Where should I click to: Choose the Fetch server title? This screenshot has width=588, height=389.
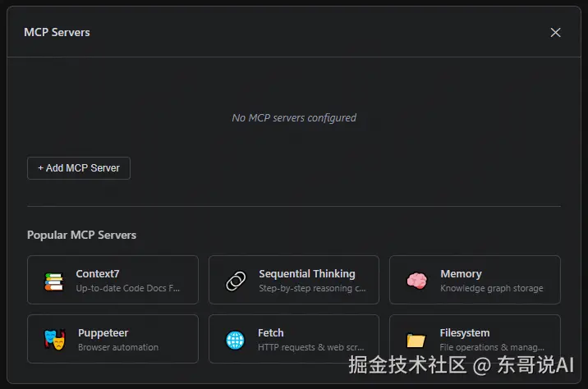click(x=270, y=333)
